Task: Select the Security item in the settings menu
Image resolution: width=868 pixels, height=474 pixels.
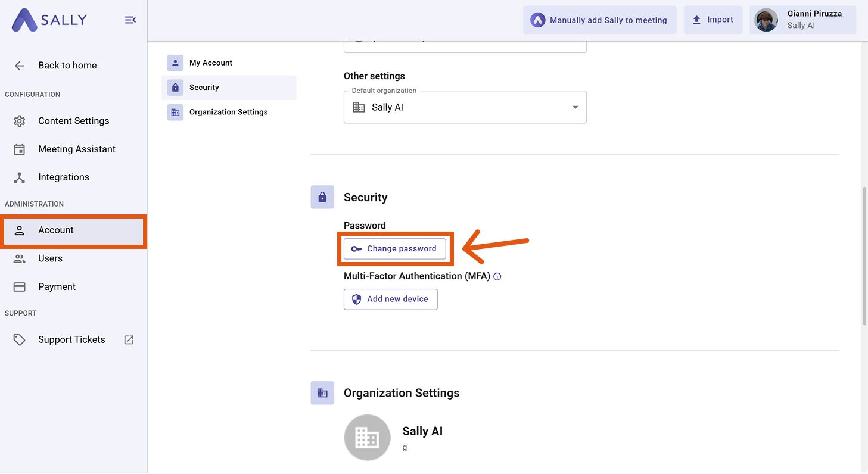Action: click(x=204, y=87)
